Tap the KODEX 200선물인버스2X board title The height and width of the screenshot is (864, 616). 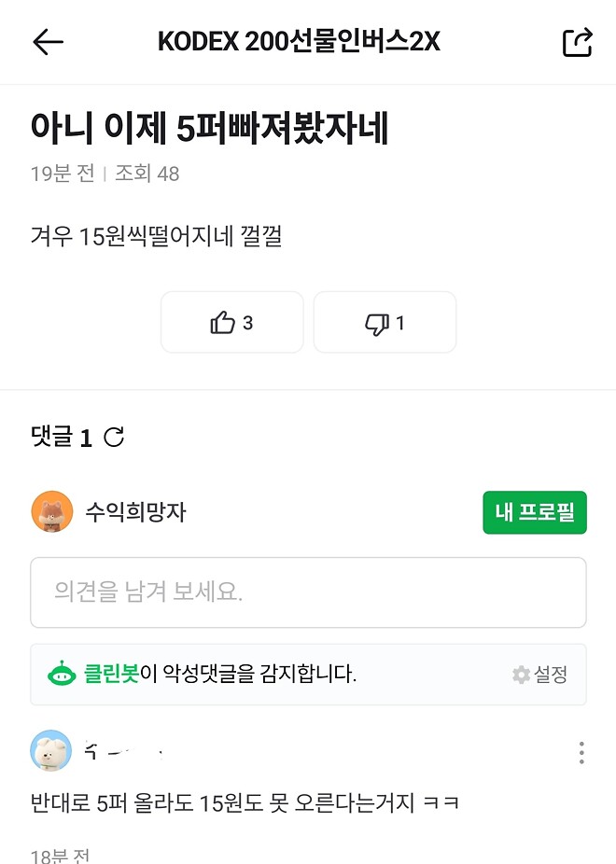click(308, 41)
